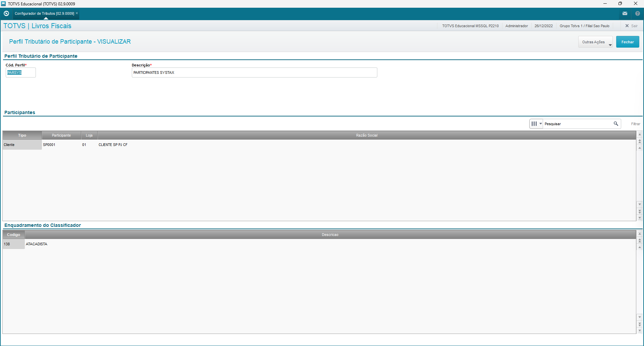Select the 'Cliente' cell in Participantes grid
Screen dimensions: 644x346
coord(22,145)
